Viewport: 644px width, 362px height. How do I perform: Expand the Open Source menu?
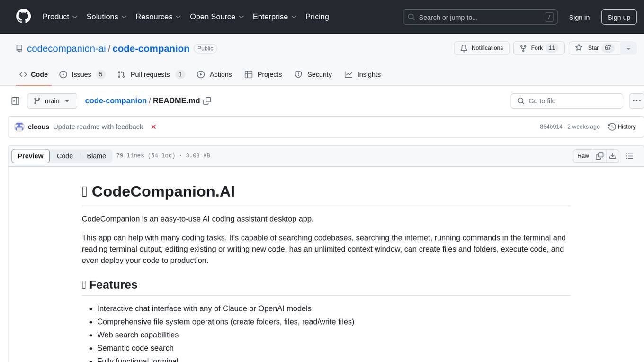[x=217, y=17]
